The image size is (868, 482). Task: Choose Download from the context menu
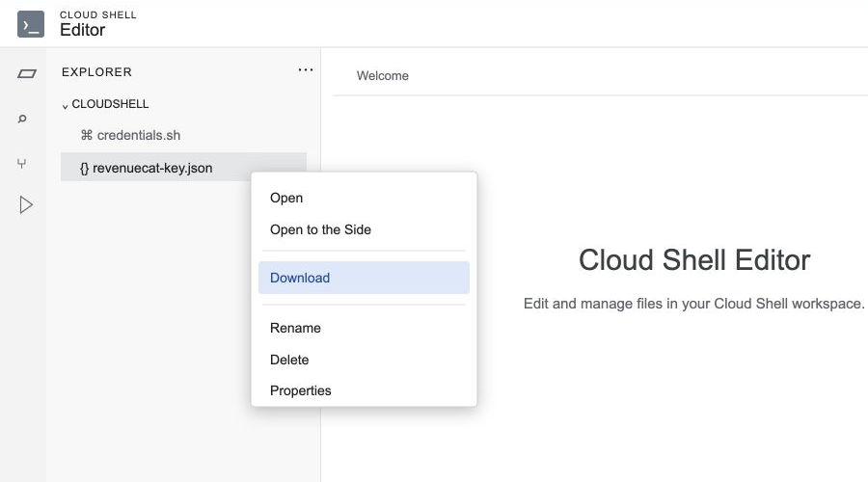[364, 278]
